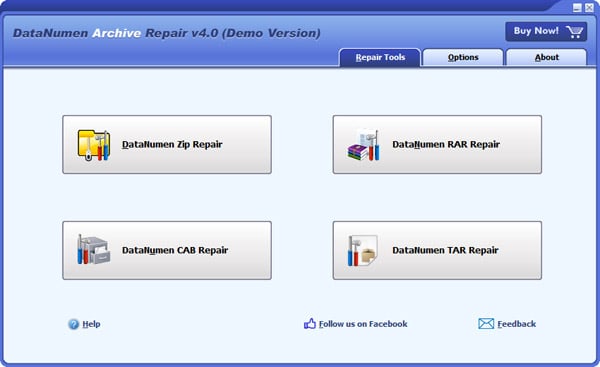The image size is (600, 367).
Task: Click the Zip Repair folder-with-tools icon
Action: [94, 145]
